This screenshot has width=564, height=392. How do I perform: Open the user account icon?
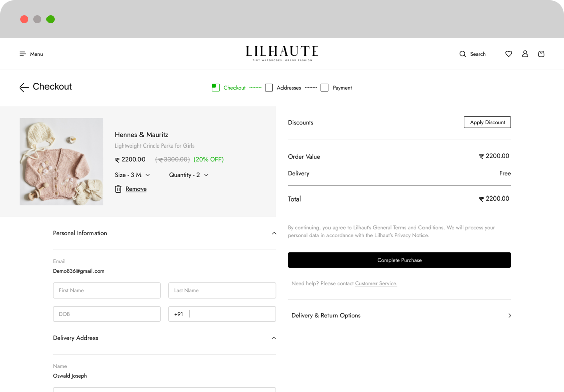tap(525, 54)
